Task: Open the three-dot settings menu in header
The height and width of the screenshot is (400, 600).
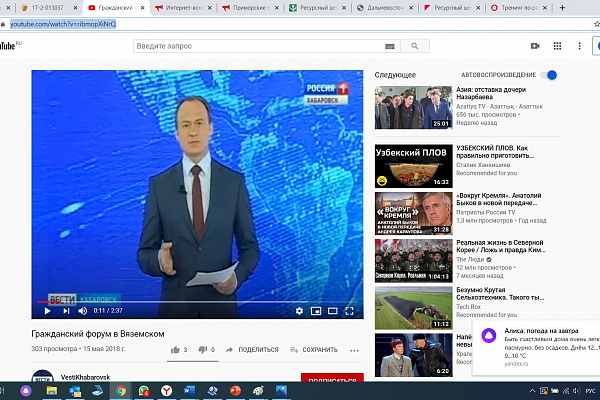Action: click(579, 46)
